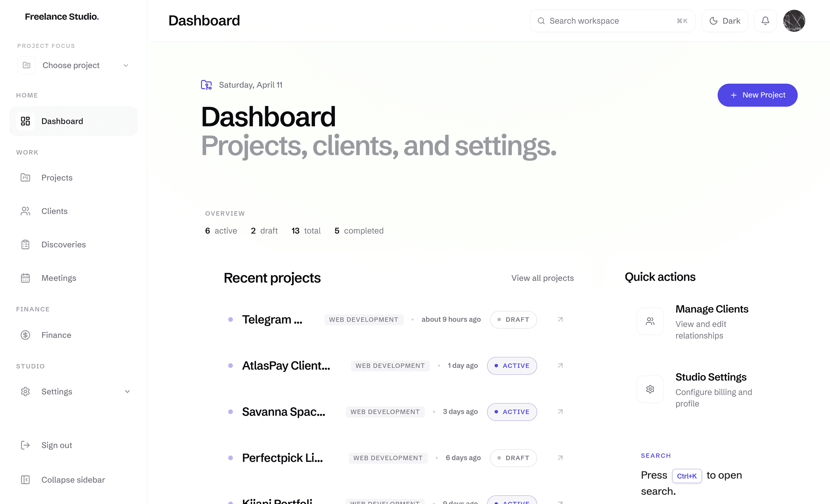
Task: Click the Manage Clients quick action icon
Action: pyautogui.click(x=650, y=321)
